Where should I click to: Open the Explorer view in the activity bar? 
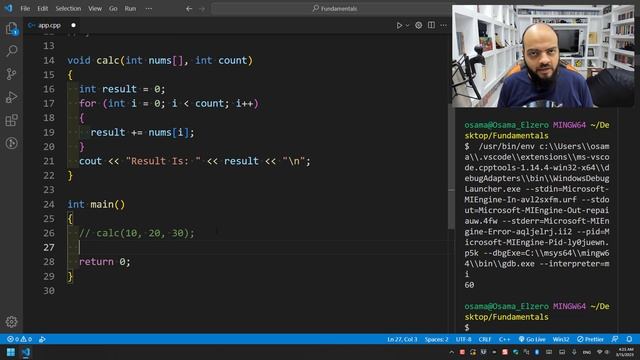tap(11, 28)
